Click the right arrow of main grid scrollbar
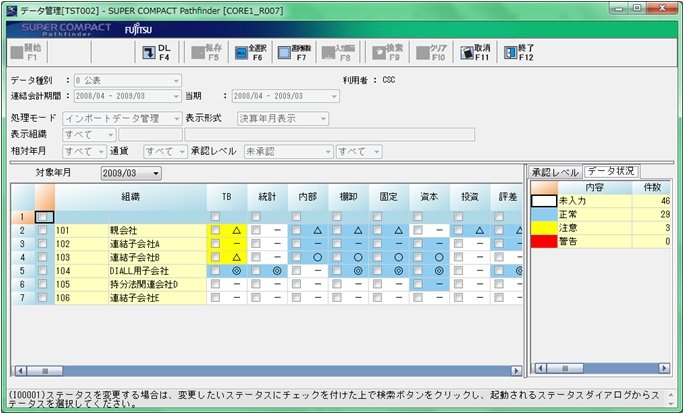The height and width of the screenshot is (414, 684). click(x=516, y=371)
